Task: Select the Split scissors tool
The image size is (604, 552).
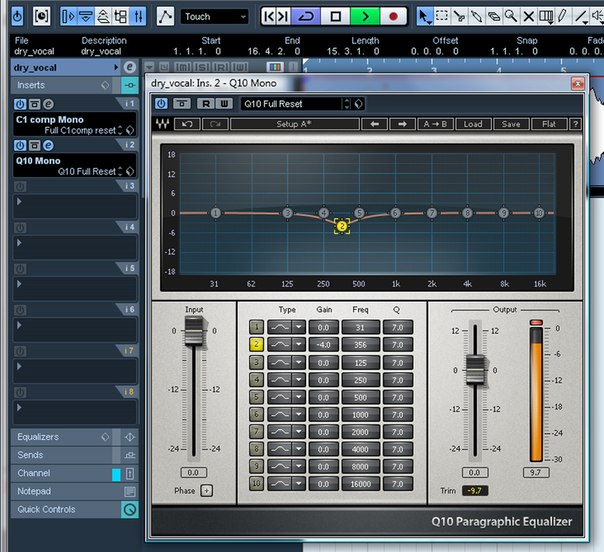Action: [x=459, y=17]
